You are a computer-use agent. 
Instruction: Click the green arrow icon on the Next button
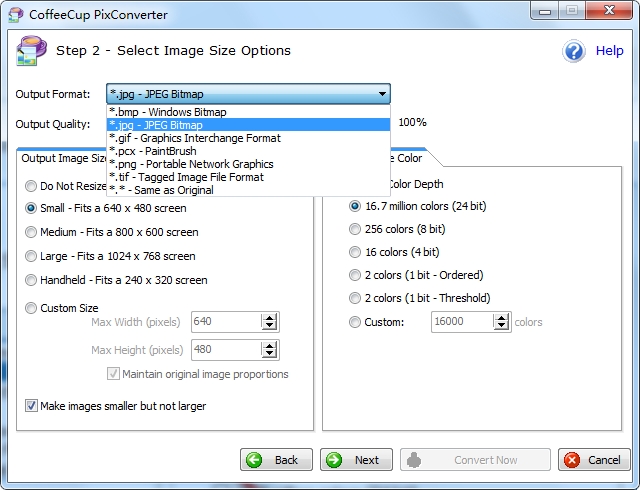334,460
